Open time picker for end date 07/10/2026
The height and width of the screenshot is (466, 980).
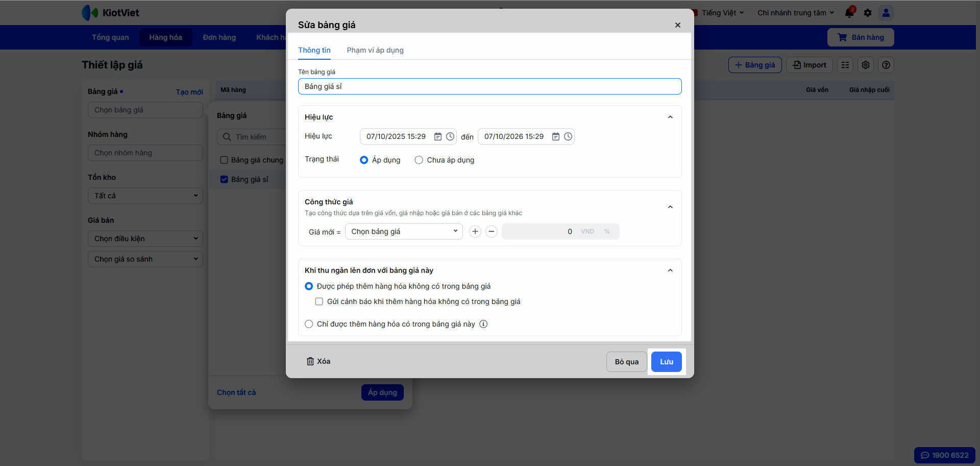coord(568,136)
